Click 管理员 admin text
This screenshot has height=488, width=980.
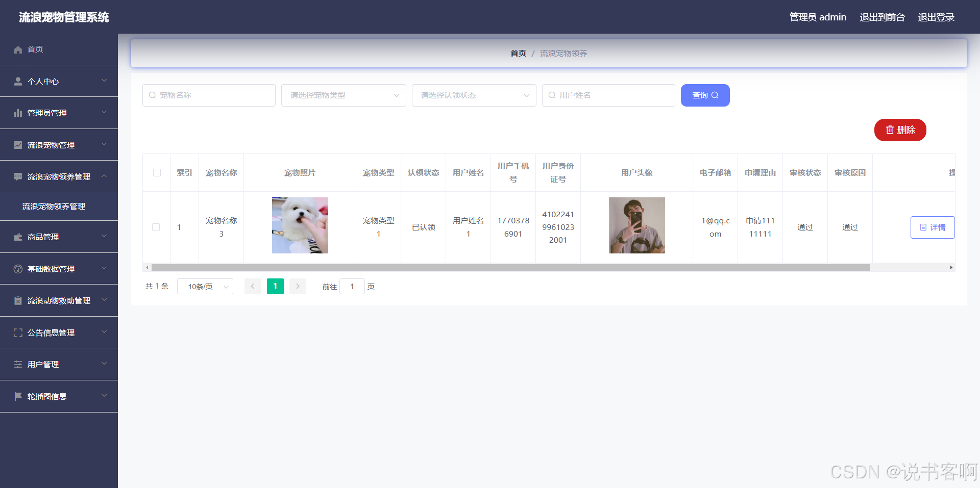tap(818, 17)
